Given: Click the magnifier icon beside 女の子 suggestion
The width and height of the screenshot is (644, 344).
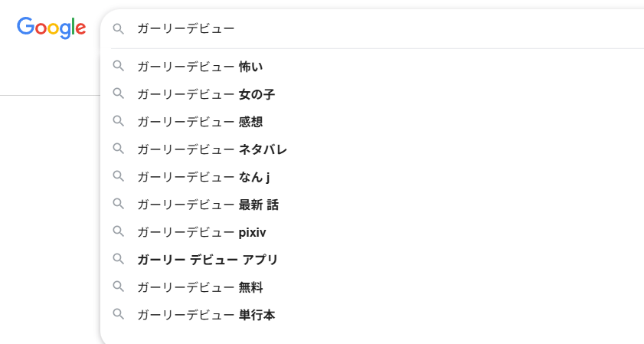Looking at the screenshot, I should tap(118, 93).
